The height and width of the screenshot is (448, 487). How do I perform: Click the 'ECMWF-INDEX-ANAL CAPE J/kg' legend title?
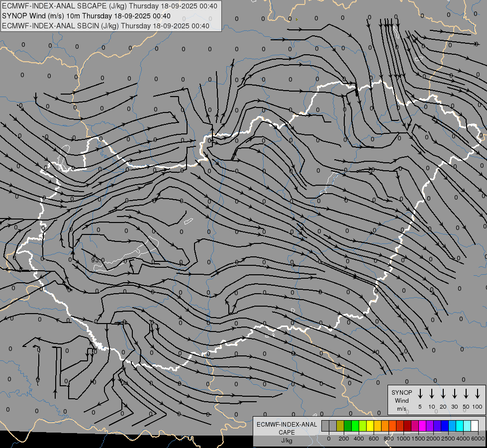click(x=287, y=432)
